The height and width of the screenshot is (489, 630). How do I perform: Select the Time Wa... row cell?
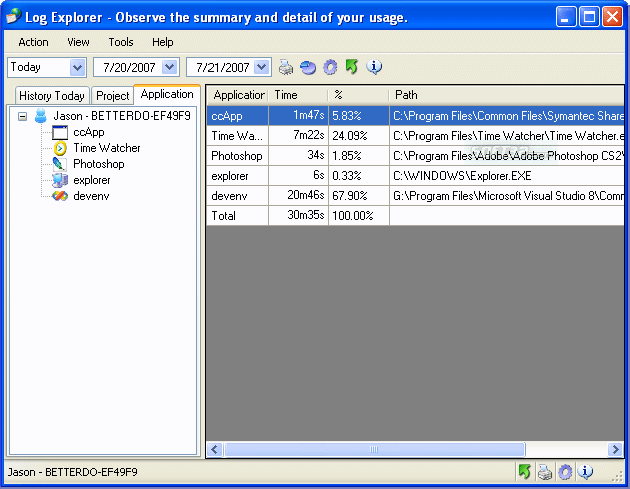coord(237,136)
